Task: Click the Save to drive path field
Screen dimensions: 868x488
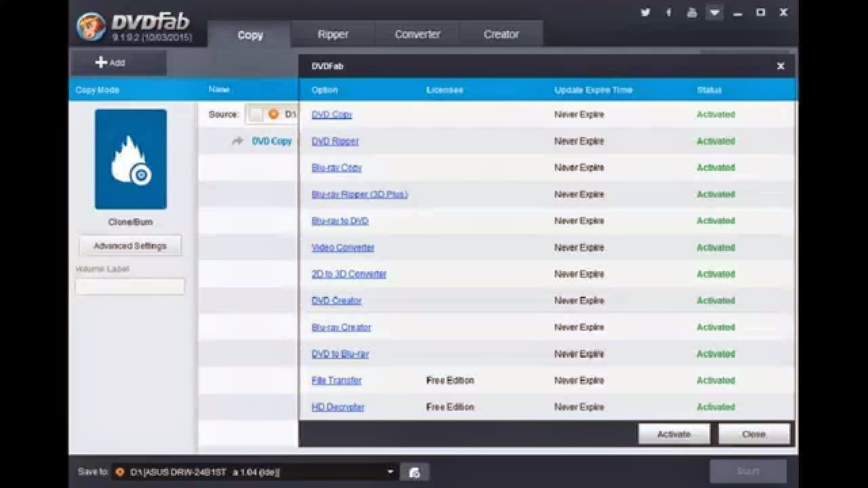Action: (255, 472)
